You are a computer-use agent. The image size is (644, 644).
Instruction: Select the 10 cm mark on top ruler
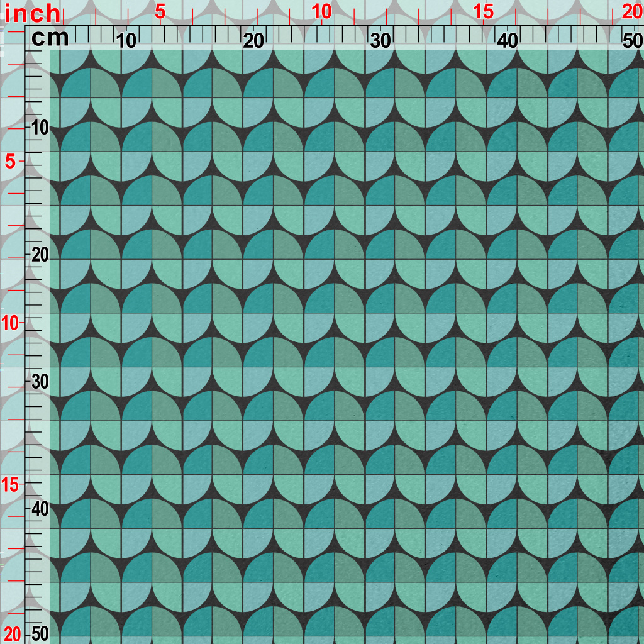(x=127, y=41)
